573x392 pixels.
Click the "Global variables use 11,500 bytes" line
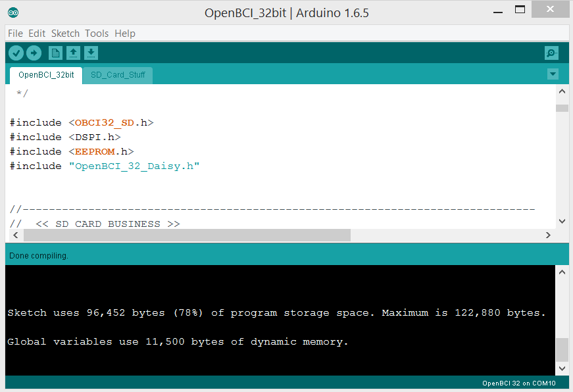point(178,342)
